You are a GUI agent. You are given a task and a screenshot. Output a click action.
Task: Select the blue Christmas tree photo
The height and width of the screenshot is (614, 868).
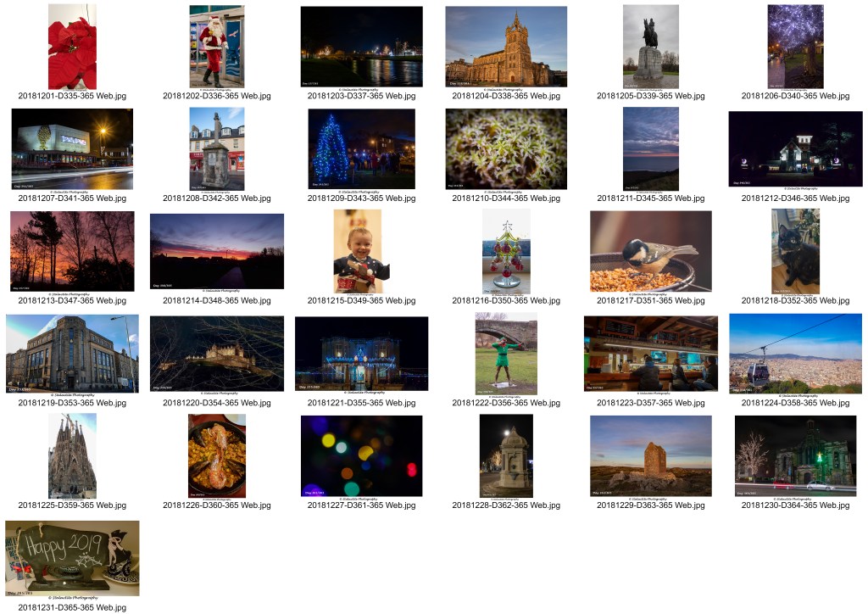click(x=361, y=149)
